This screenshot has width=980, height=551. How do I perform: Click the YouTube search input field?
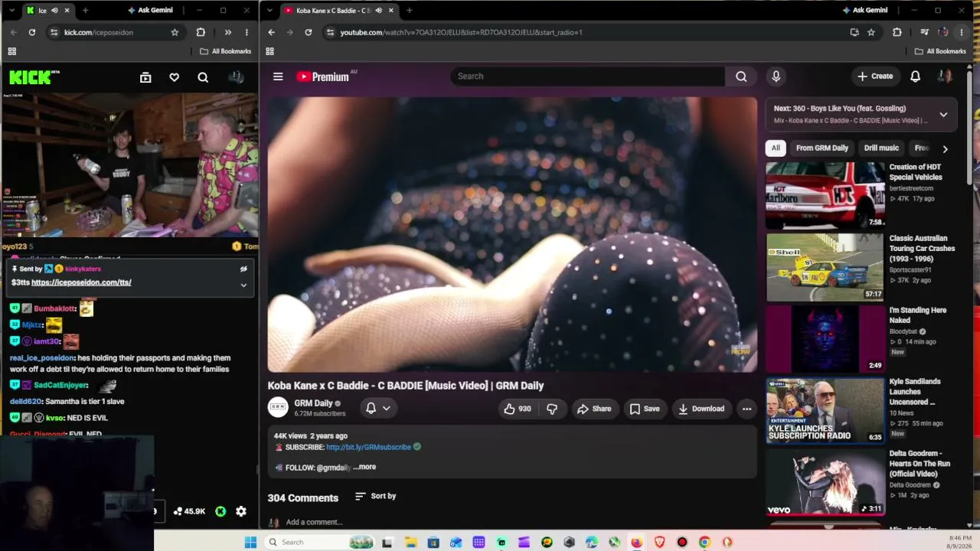coord(588,77)
